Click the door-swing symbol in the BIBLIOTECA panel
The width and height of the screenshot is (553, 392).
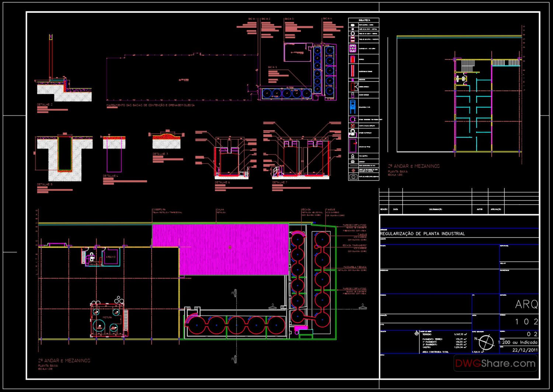click(x=354, y=86)
